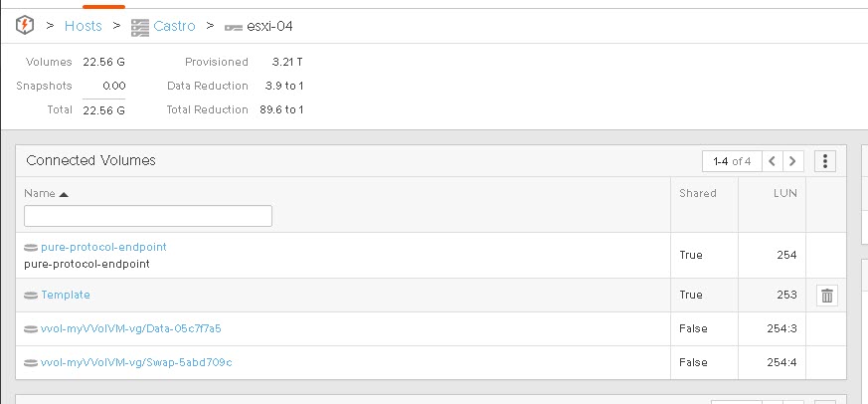The width and height of the screenshot is (868, 404).
Task: Open the Hosts breadcrumb link
Action: click(84, 26)
